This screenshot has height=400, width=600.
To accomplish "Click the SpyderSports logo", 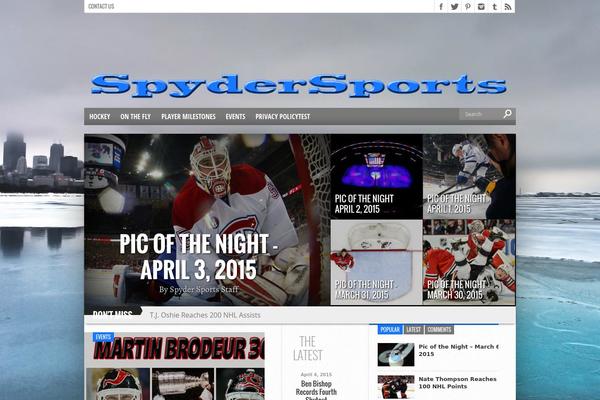I will click(299, 85).
